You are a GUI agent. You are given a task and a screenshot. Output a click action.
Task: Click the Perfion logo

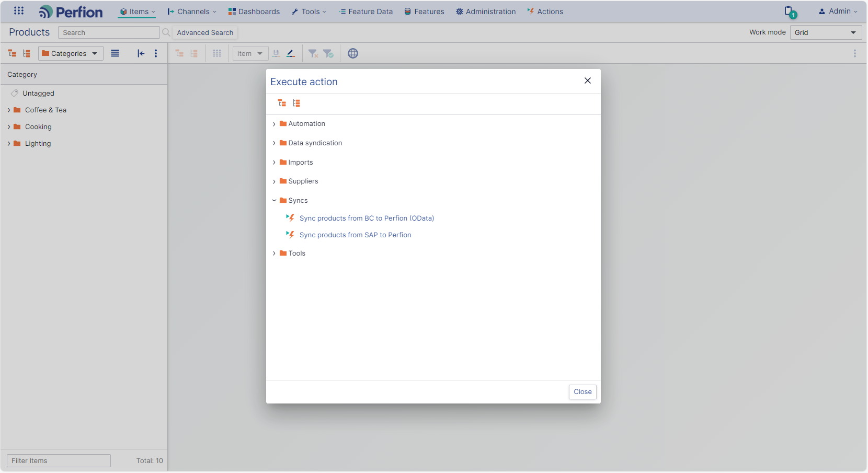click(x=71, y=11)
